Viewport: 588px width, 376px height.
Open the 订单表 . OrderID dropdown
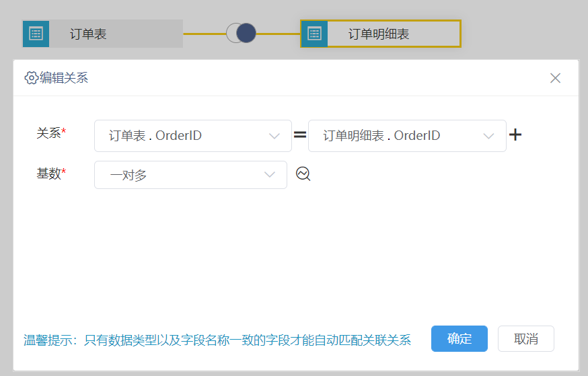tap(193, 136)
